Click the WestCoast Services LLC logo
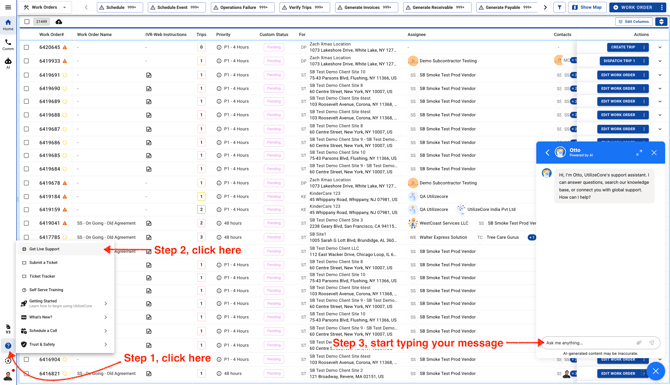 point(412,223)
